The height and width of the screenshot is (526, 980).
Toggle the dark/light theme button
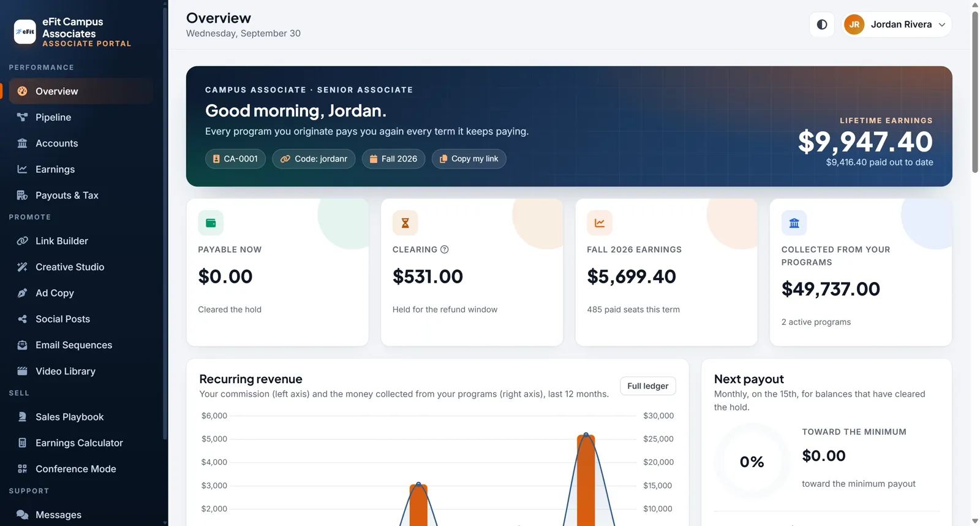822,25
